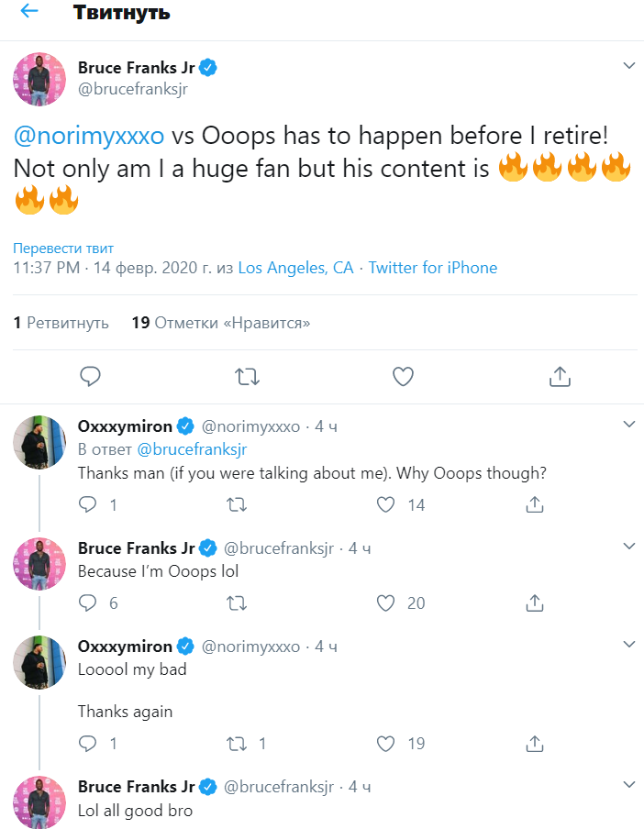Share Oxxxymiron's 'Why Ooops though?' reply
This screenshot has width=644, height=829.
click(534, 504)
